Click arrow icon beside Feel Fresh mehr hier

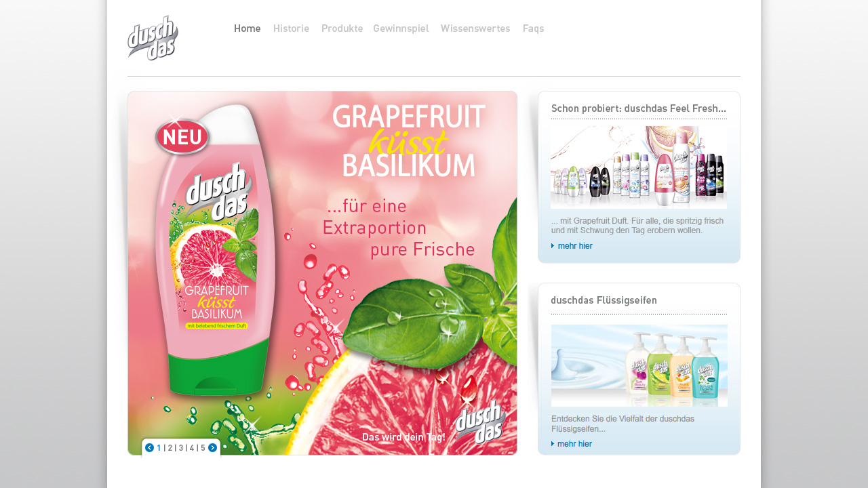click(x=553, y=246)
